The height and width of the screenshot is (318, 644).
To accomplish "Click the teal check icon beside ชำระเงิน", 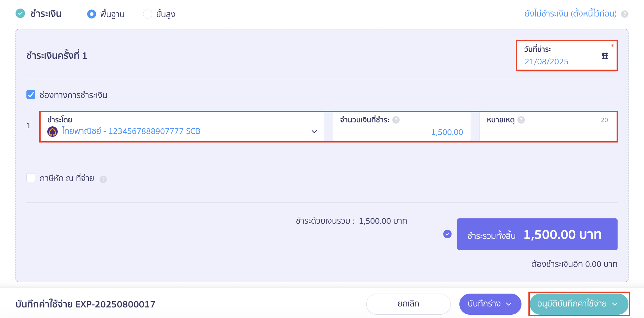I will pyautogui.click(x=20, y=14).
